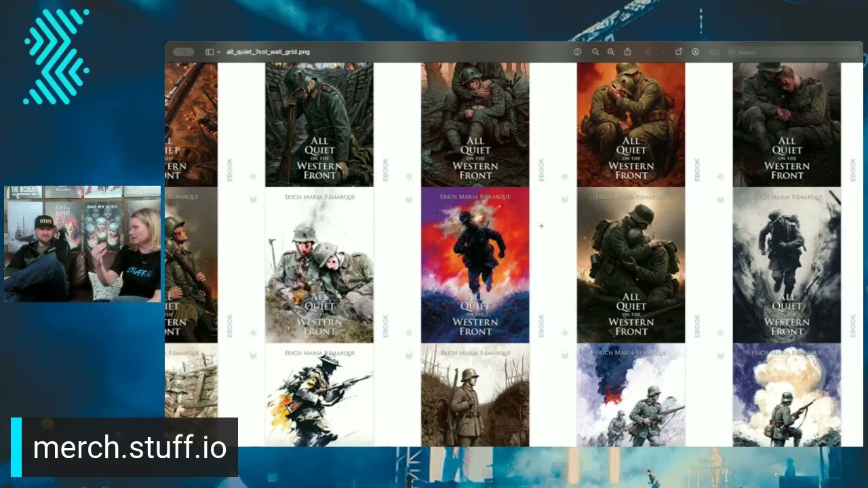This screenshot has width=868, height=488.
Task: Select the kneeling soldier with bowed head cover
Action: [319, 125]
